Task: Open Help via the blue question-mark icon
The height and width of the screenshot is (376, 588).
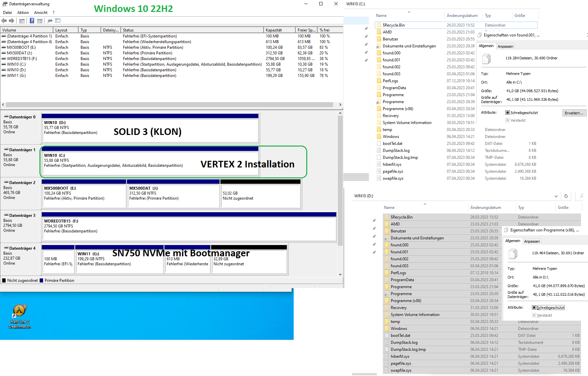Action: point(32,21)
